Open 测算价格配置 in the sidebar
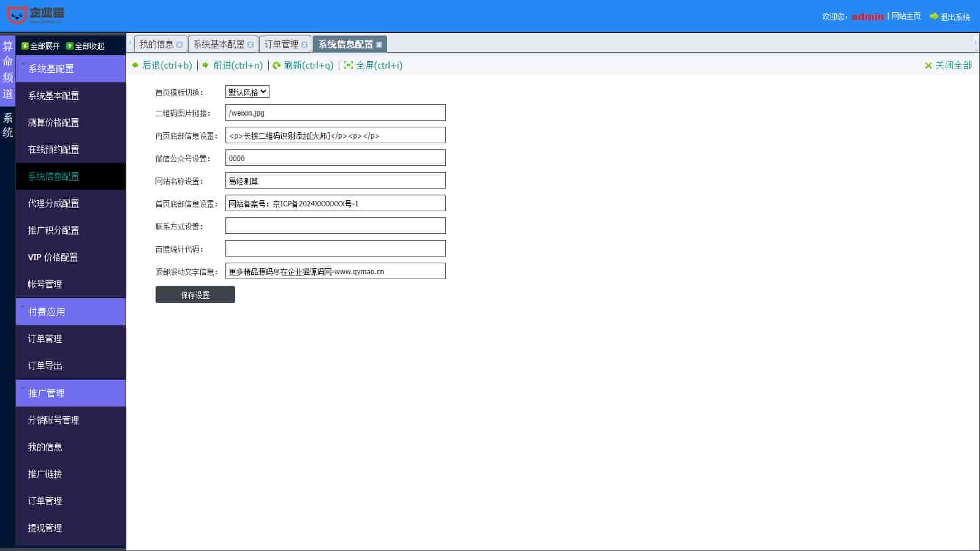980x551 pixels. click(x=71, y=122)
